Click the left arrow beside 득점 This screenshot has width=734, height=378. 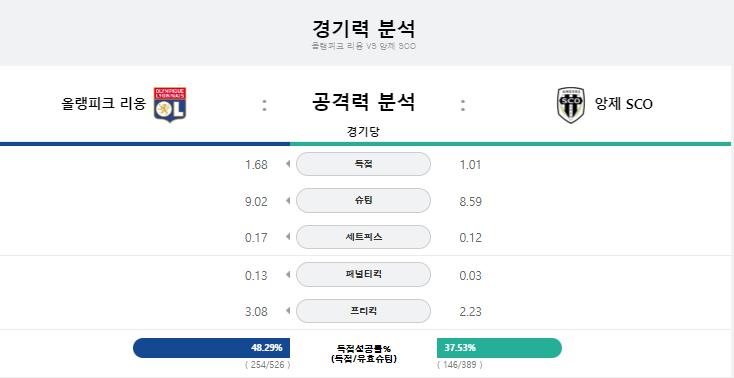pyautogui.click(x=288, y=164)
